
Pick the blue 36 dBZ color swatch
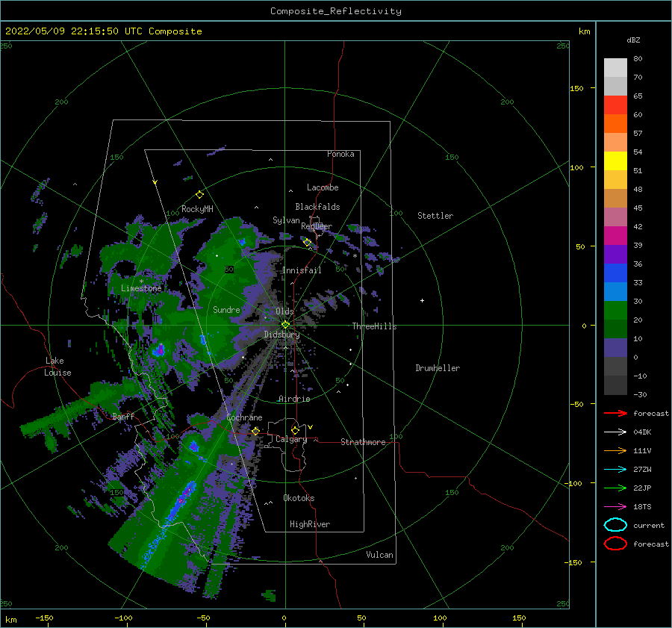coord(615,273)
